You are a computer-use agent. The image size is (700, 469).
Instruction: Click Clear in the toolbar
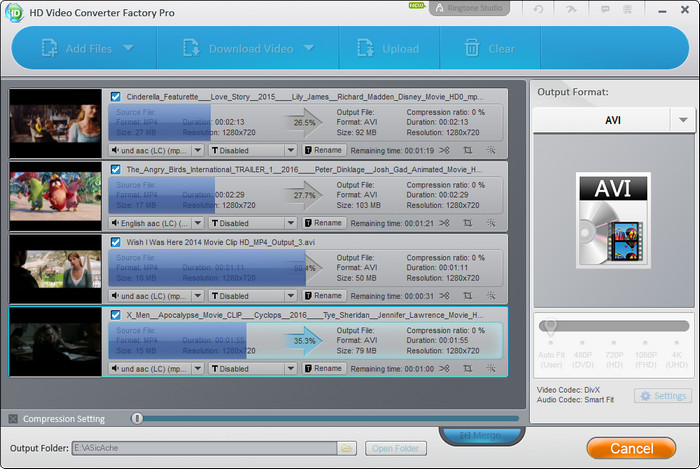[501, 48]
